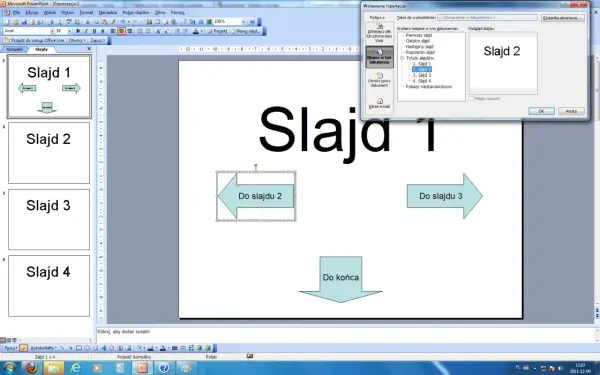The width and height of the screenshot is (600, 375).
Task: Choose '3. Slajd 3' in the hyperlink tree
Action: pos(422,75)
